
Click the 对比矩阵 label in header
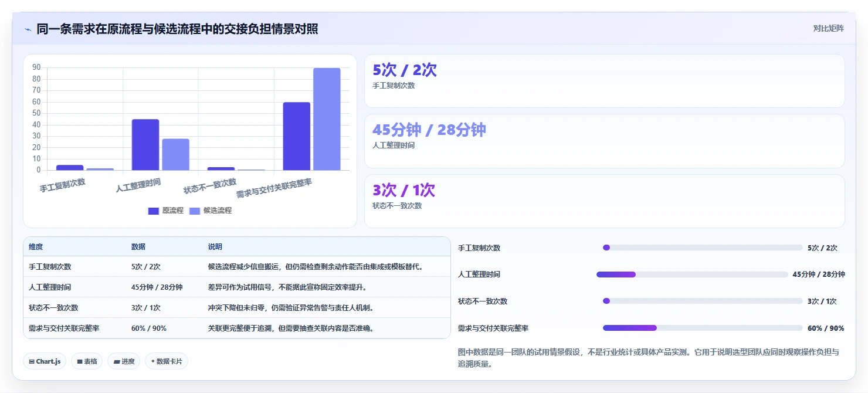tap(829, 28)
